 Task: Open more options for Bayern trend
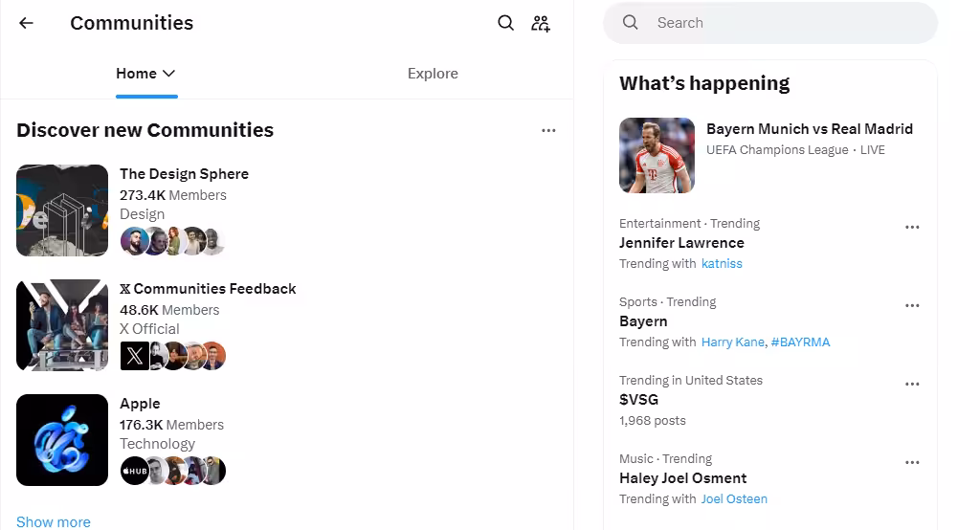912,305
